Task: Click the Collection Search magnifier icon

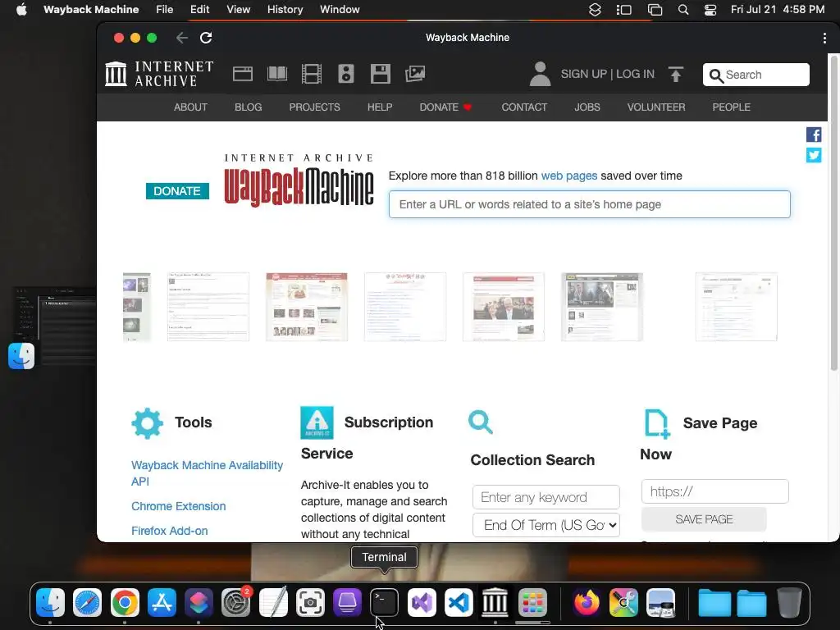Action: (481, 422)
